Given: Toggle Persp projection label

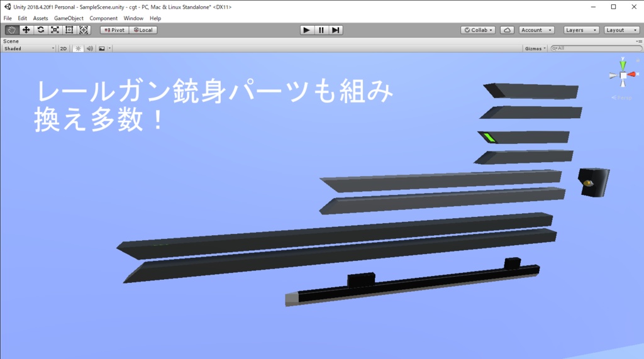Looking at the screenshot, I should point(621,97).
